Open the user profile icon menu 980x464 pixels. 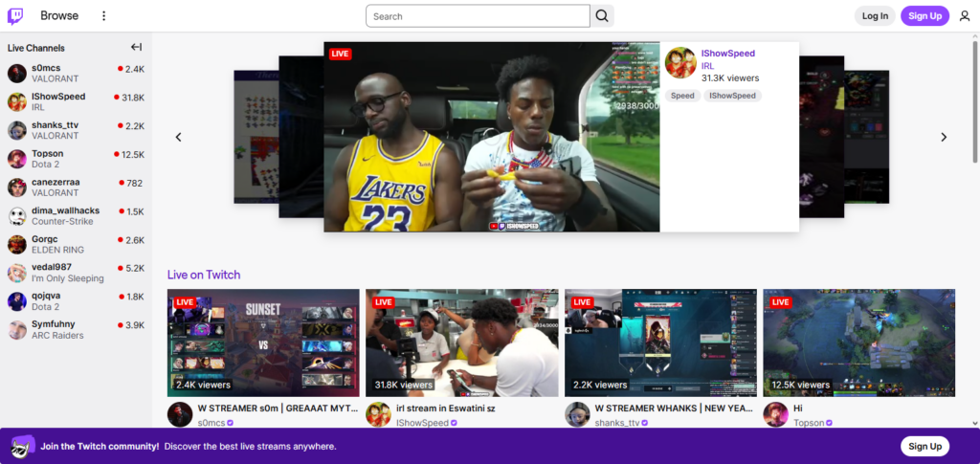click(965, 16)
